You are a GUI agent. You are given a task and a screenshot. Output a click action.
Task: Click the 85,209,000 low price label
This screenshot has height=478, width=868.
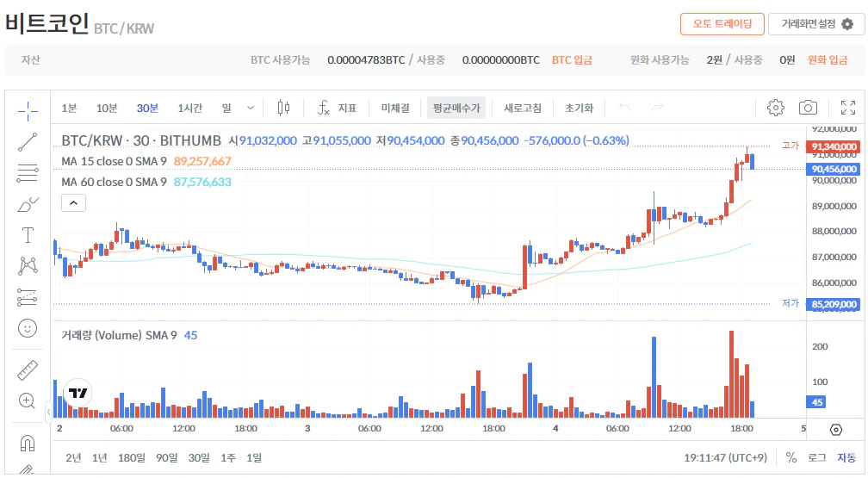[834, 304]
